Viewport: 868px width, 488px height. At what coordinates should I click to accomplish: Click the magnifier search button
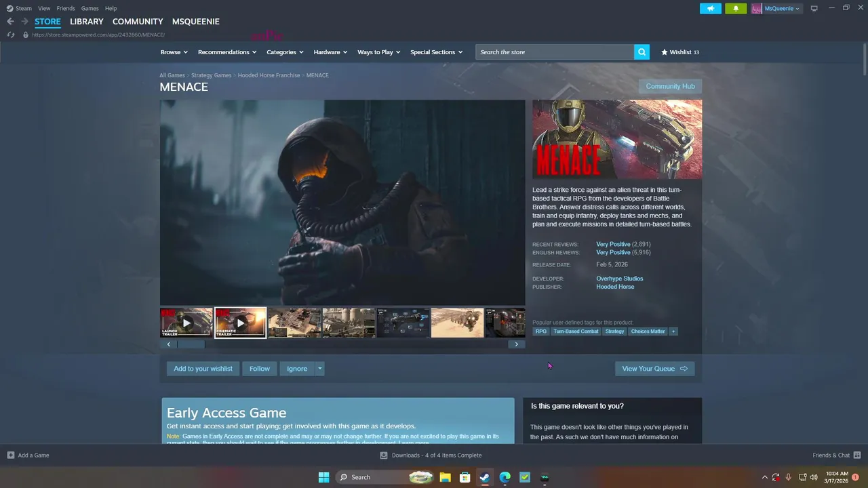pos(642,52)
